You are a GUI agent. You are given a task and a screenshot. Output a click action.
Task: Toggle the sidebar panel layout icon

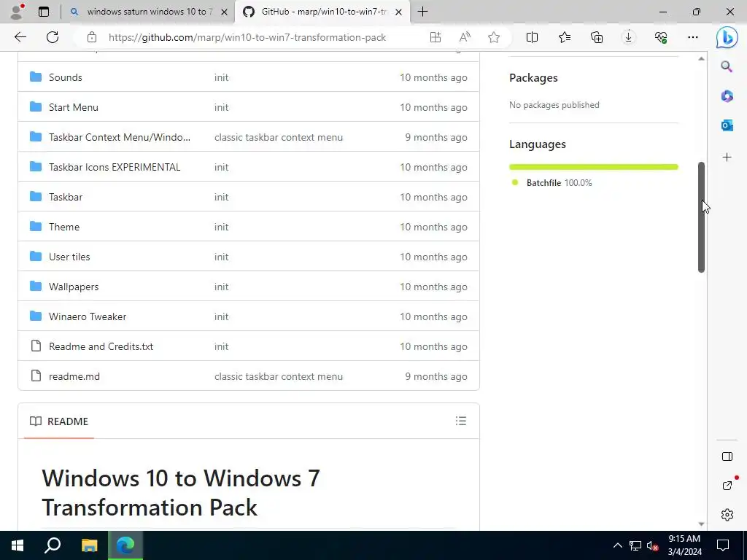tap(727, 456)
